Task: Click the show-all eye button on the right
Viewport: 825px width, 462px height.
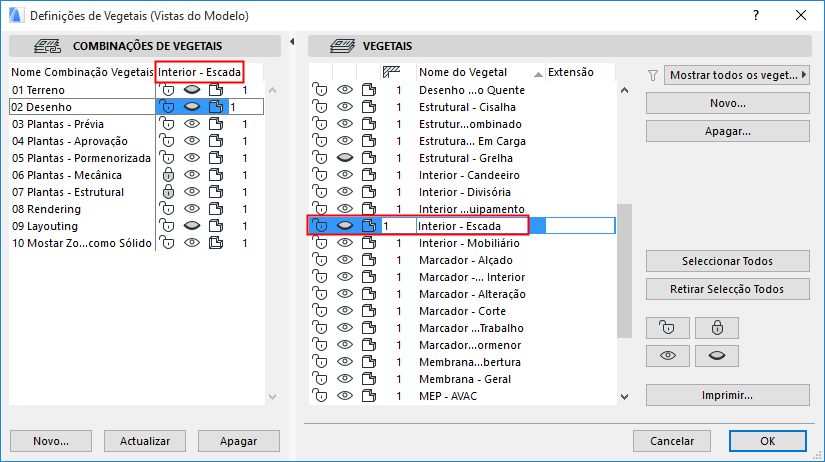Action: tap(667, 355)
